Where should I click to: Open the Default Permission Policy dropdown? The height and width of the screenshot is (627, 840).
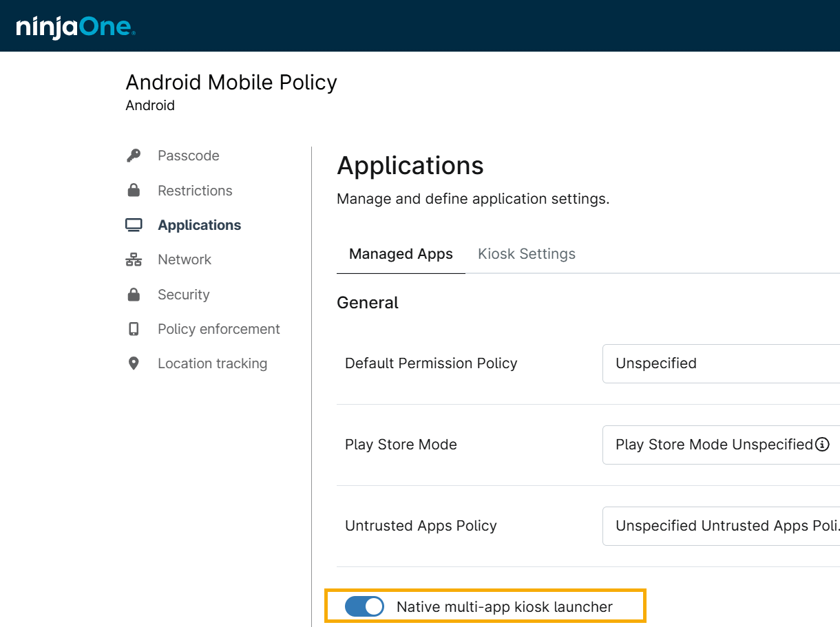pos(720,363)
